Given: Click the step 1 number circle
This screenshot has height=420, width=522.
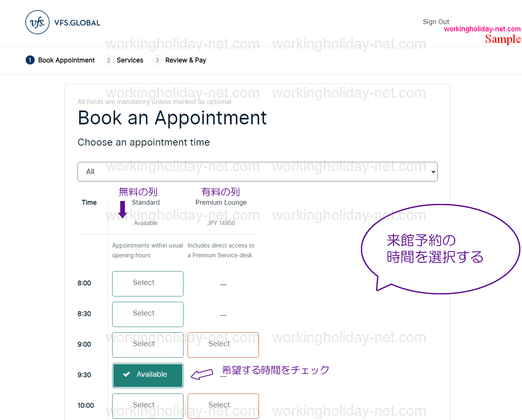Looking at the screenshot, I should [x=30, y=60].
